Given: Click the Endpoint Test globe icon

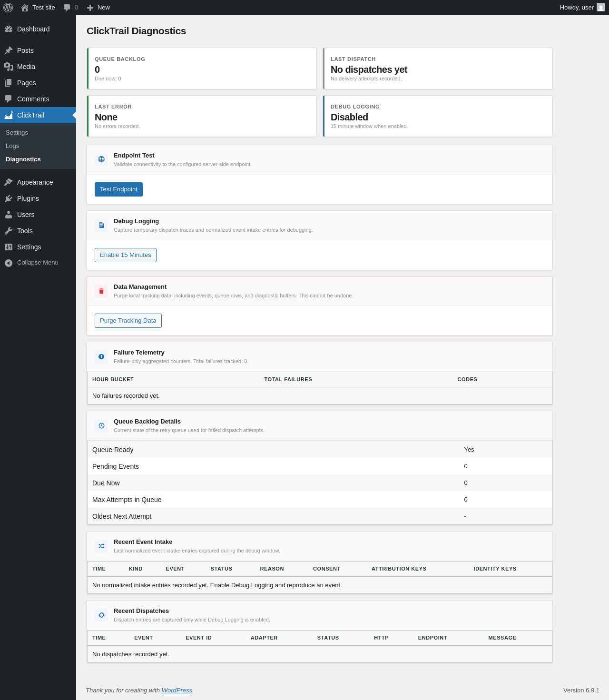Looking at the screenshot, I should [101, 159].
